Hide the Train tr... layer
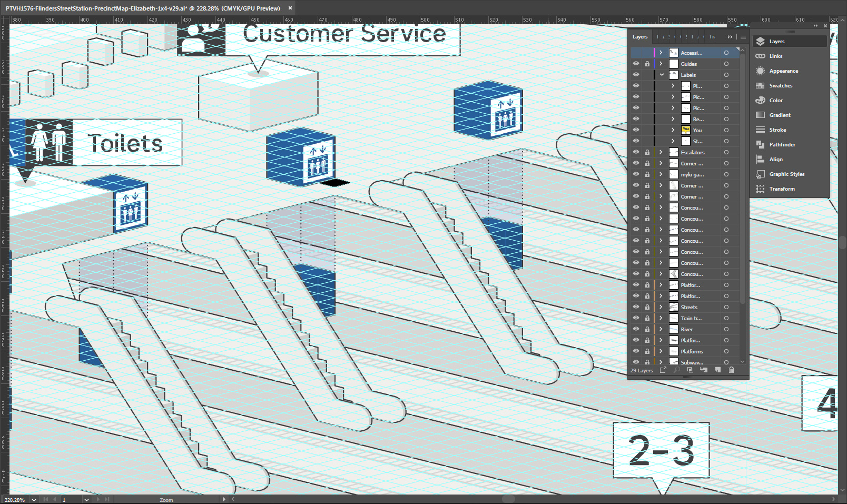 pos(636,318)
